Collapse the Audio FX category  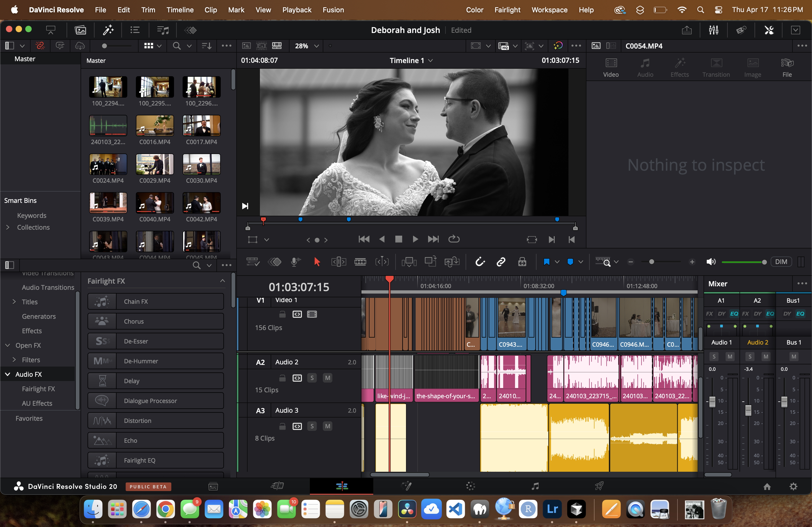click(8, 374)
